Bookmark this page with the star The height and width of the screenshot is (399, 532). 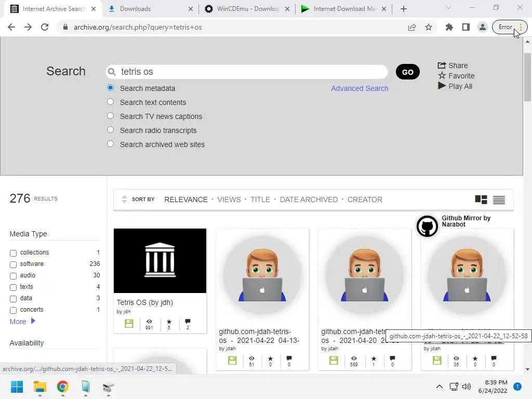(429, 27)
